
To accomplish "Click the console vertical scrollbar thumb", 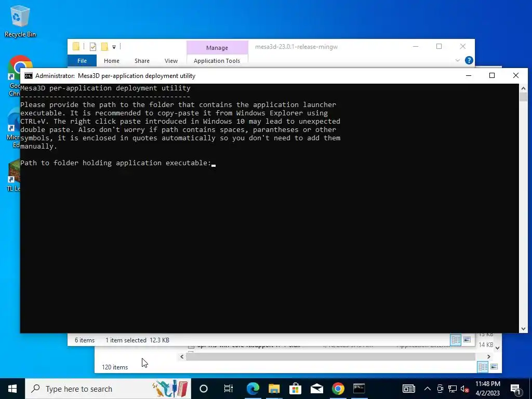I will (x=523, y=97).
